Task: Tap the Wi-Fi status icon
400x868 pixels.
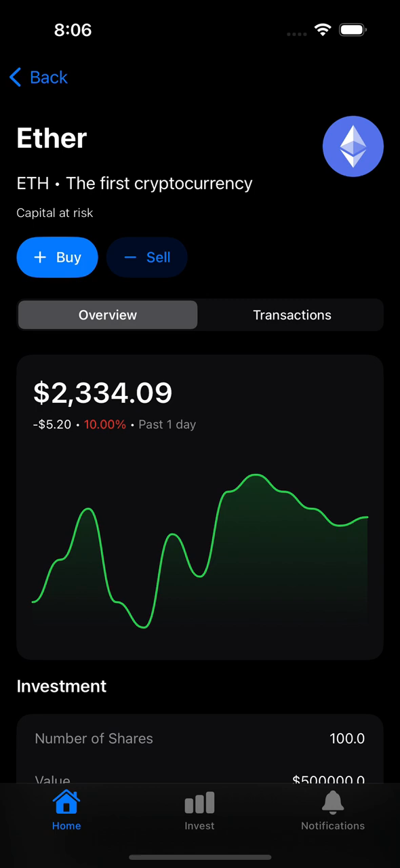Action: (x=323, y=30)
